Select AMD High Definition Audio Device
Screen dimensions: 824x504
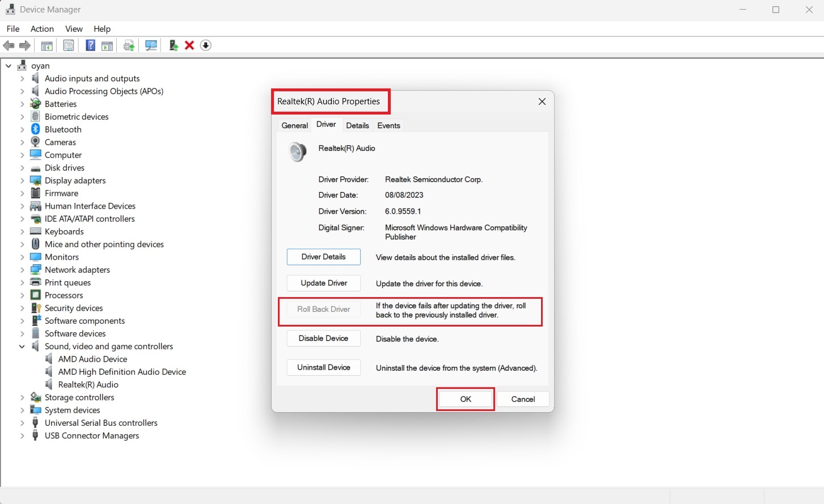pos(122,372)
